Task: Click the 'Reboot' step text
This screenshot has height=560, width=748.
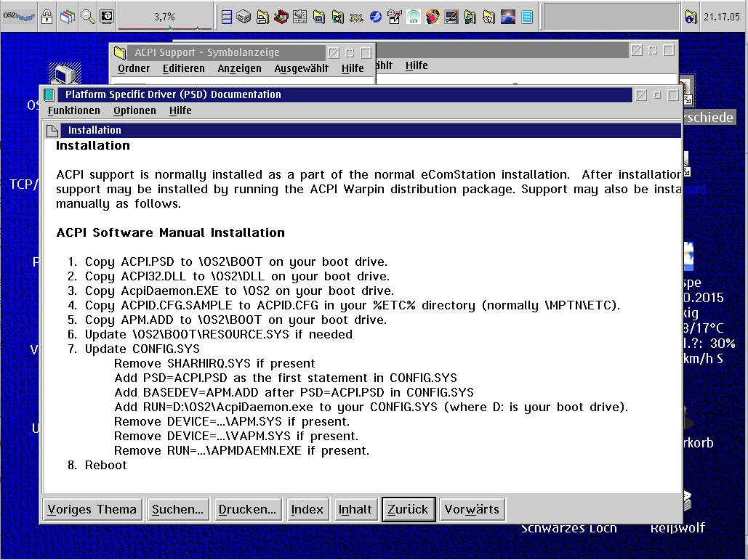Action: pos(106,465)
